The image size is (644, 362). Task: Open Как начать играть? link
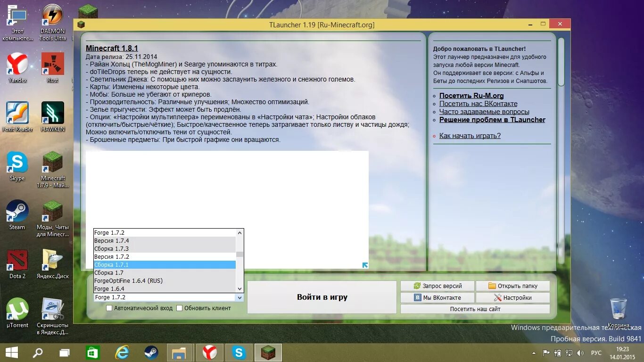tap(470, 136)
